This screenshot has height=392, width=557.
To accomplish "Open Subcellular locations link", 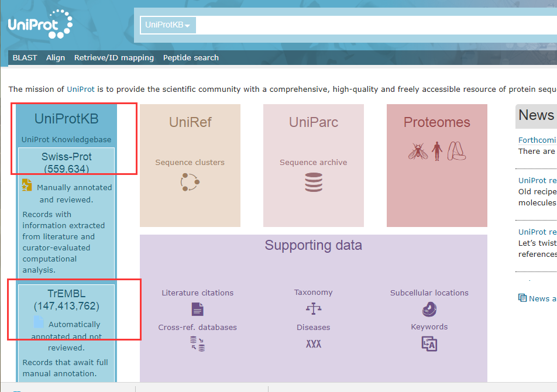I will pos(429,293).
